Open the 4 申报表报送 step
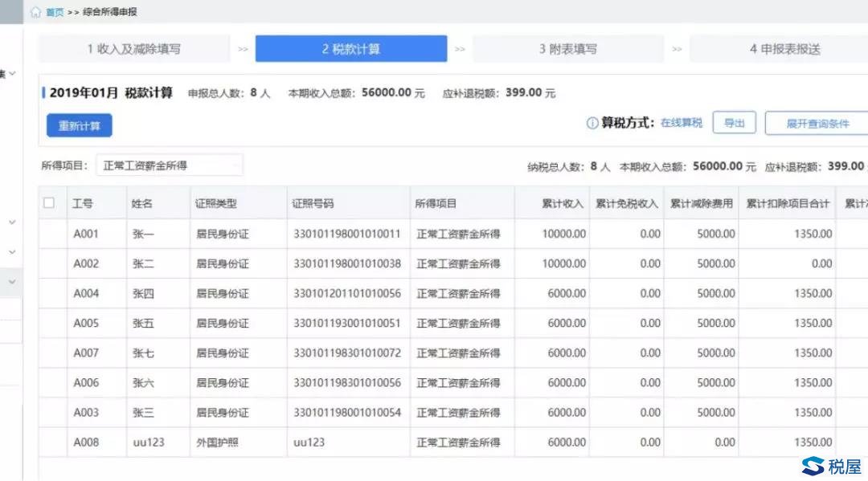This screenshot has width=868, height=481. (x=784, y=49)
